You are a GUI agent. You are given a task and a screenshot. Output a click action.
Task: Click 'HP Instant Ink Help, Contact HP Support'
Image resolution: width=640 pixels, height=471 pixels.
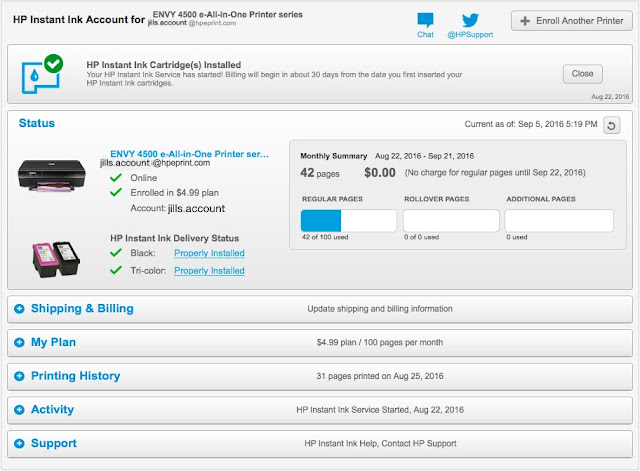380,444
